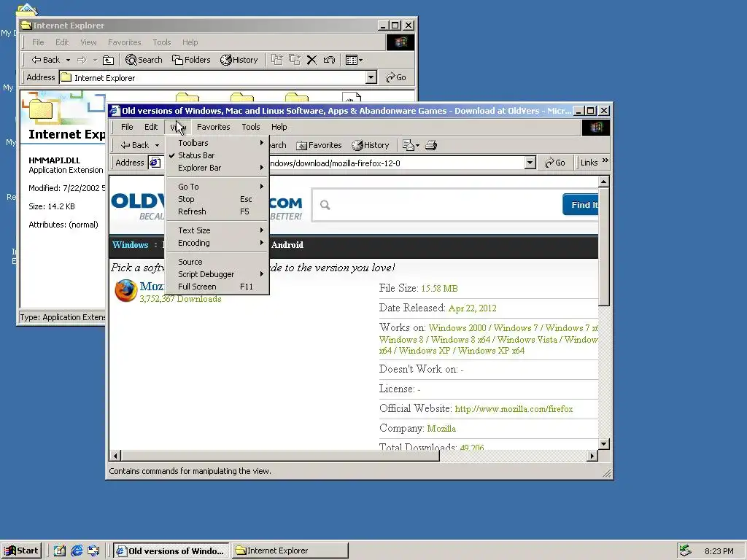Open File menu in browser window
The image size is (747, 560).
tap(127, 127)
